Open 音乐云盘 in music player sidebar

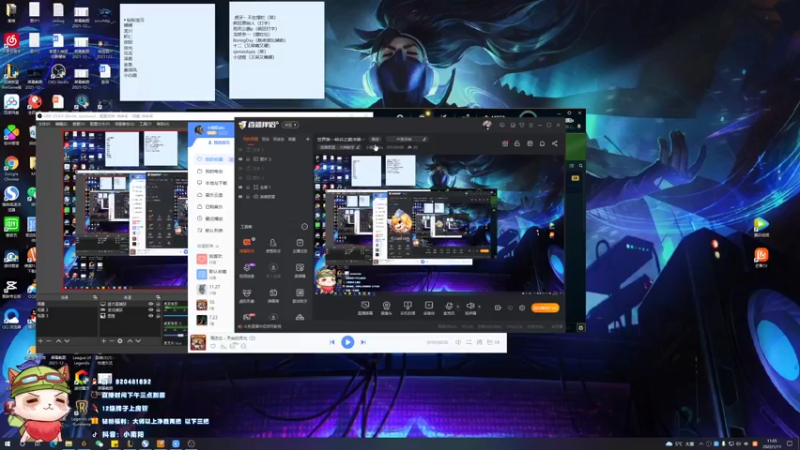[211, 195]
